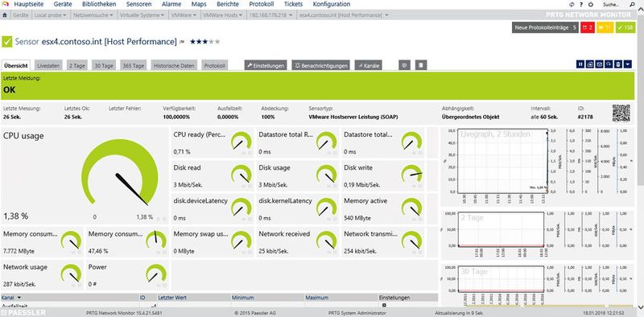644x317 pixels.
Task: Click the QR code image
Action: tap(621, 113)
